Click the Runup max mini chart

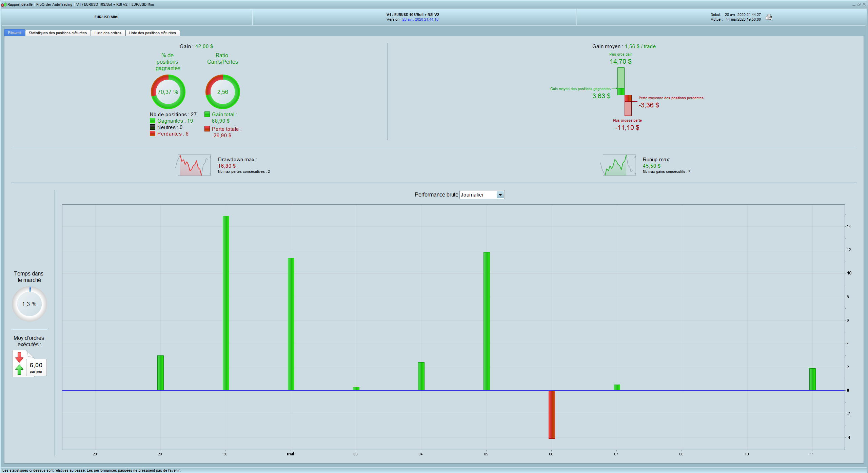618,165
